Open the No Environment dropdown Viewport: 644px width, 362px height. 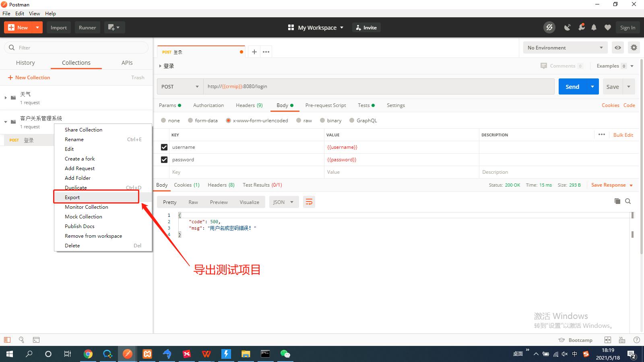(565, 47)
